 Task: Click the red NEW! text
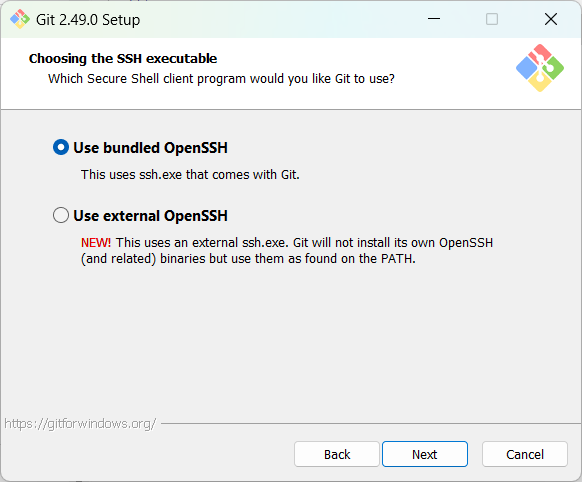96,243
